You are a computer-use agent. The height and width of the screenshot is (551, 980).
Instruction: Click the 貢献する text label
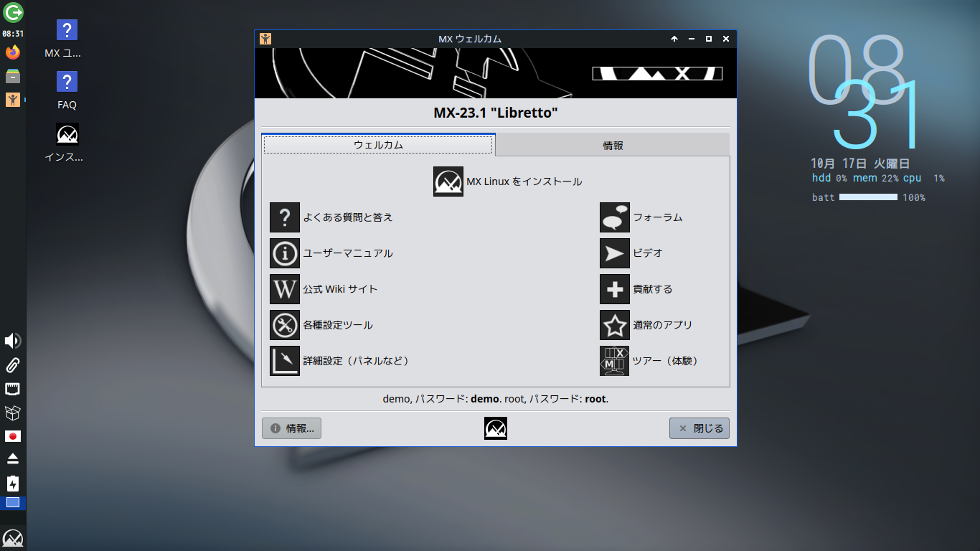[653, 289]
